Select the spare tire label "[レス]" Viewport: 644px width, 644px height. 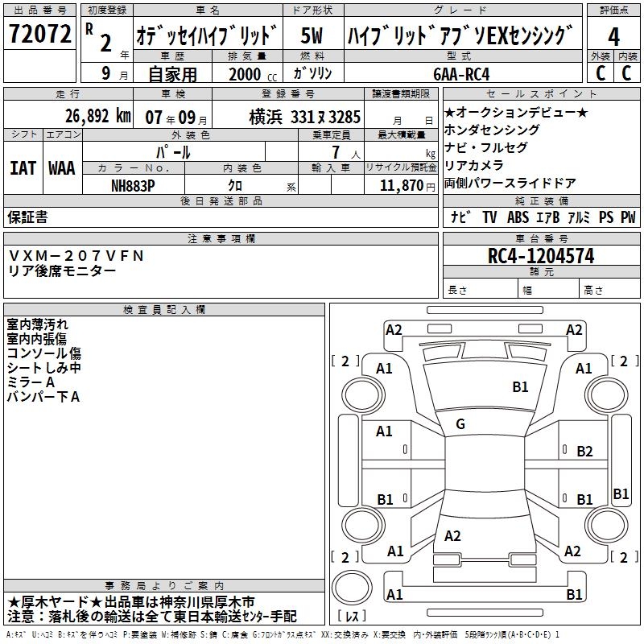[352, 616]
